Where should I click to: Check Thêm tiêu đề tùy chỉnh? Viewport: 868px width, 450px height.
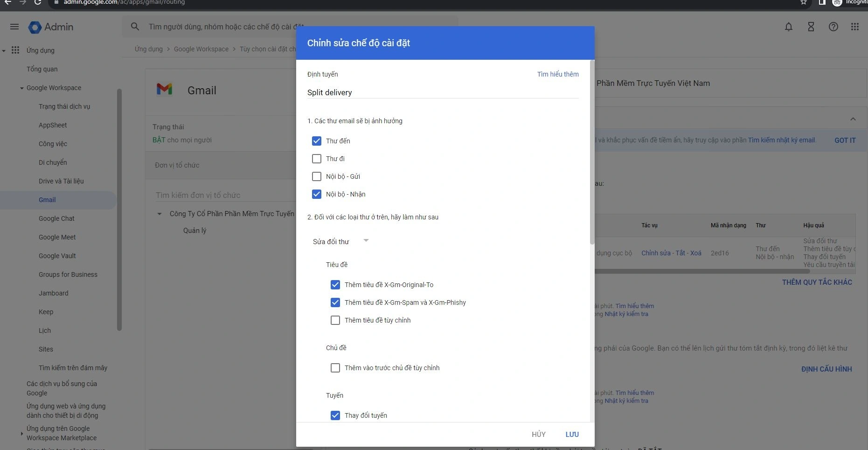click(335, 320)
